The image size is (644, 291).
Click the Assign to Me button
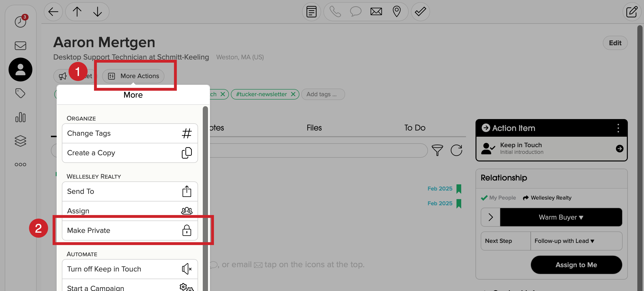point(576,265)
